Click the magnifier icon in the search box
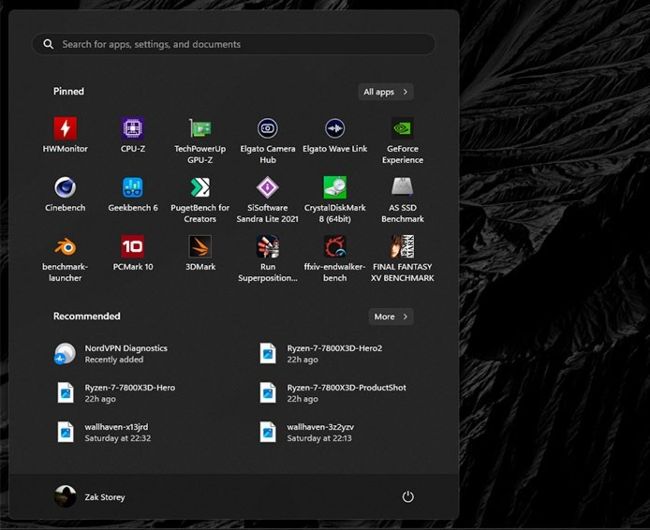The height and width of the screenshot is (530, 650). click(48, 44)
